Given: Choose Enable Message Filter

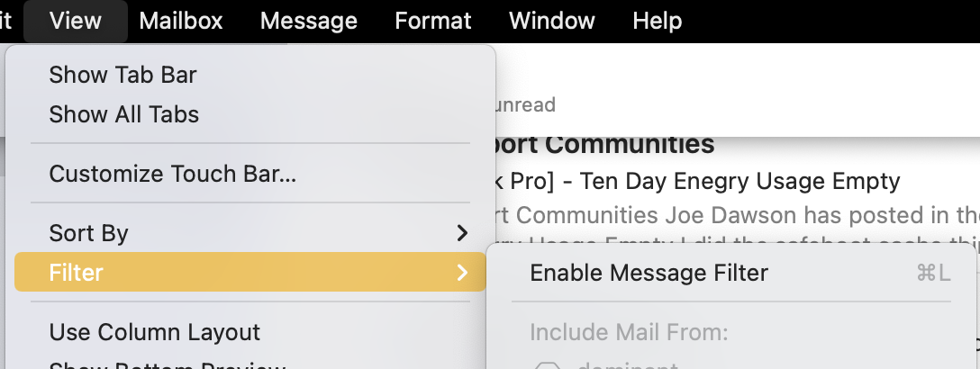Looking at the screenshot, I should click(x=649, y=273).
